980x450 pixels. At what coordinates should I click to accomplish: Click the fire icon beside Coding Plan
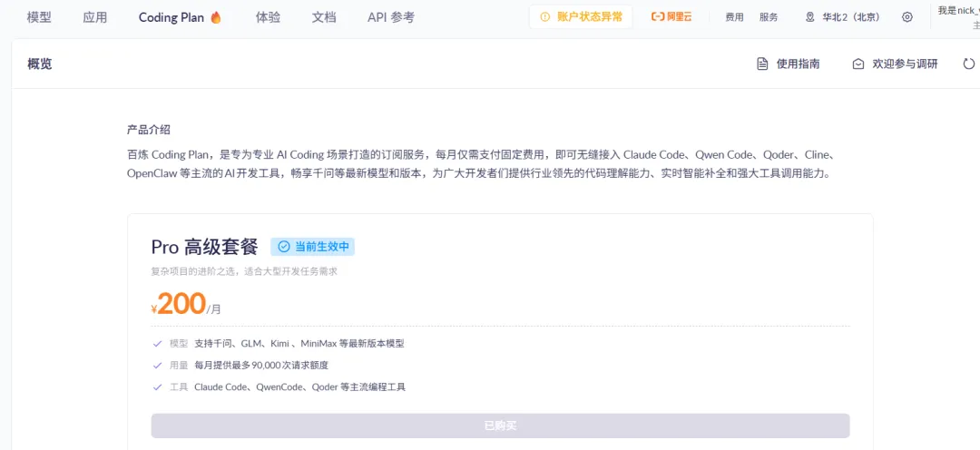pyautogui.click(x=216, y=17)
